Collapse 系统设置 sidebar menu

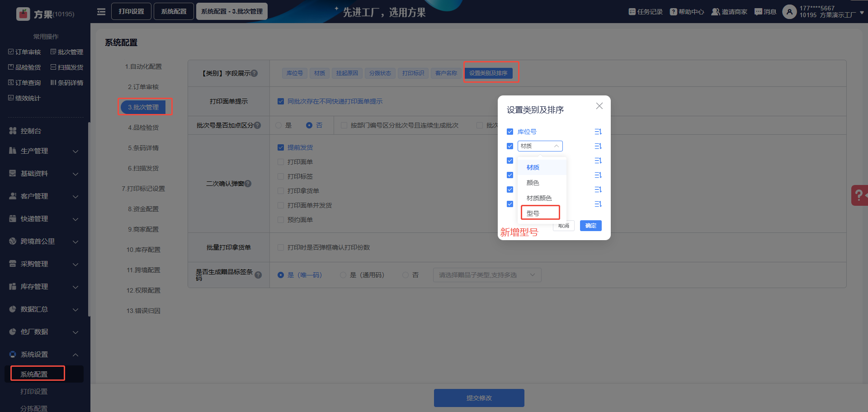44,355
